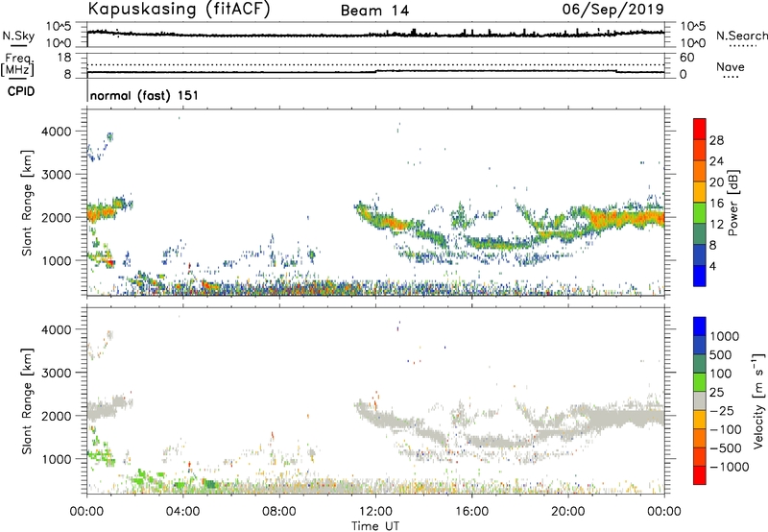This screenshot has height=532, width=768.
Task: Click the -100 label on Velocity colorbar
Action: pyautogui.click(x=726, y=429)
